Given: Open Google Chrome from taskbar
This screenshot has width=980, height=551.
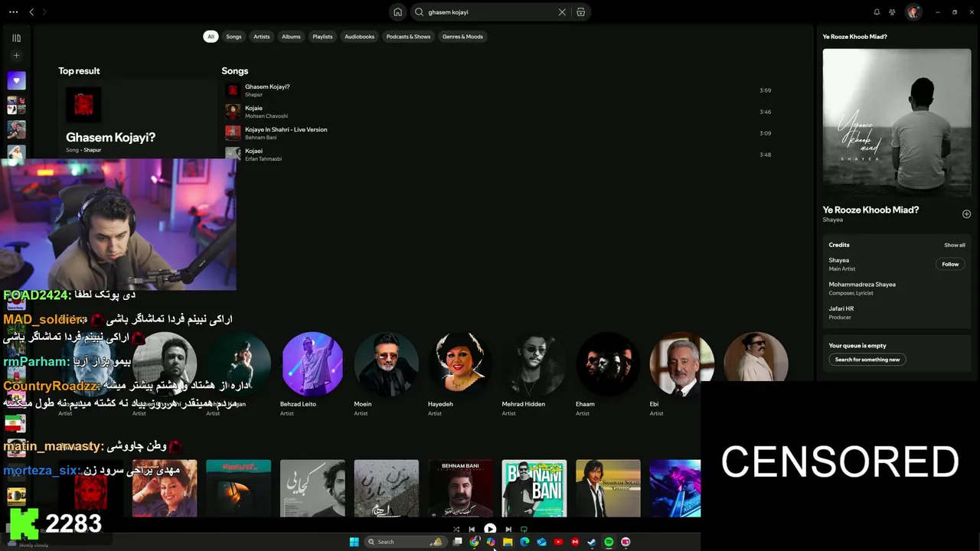Looking at the screenshot, I should pyautogui.click(x=475, y=542).
